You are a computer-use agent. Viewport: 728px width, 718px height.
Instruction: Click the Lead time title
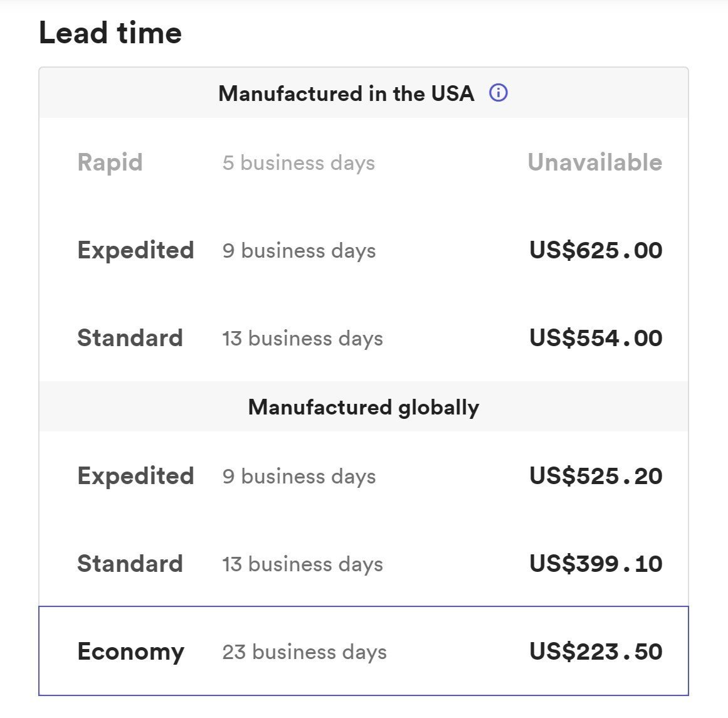coord(110,33)
